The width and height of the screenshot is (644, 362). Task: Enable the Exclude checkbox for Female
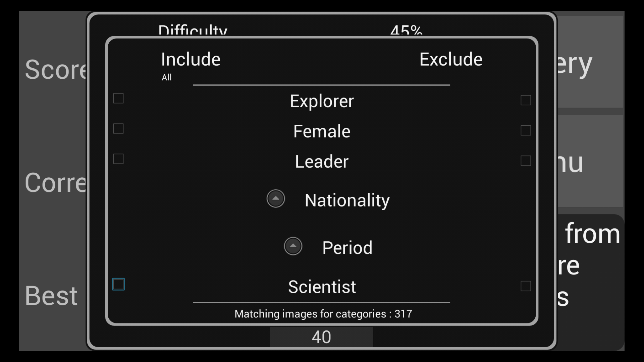pos(526,130)
